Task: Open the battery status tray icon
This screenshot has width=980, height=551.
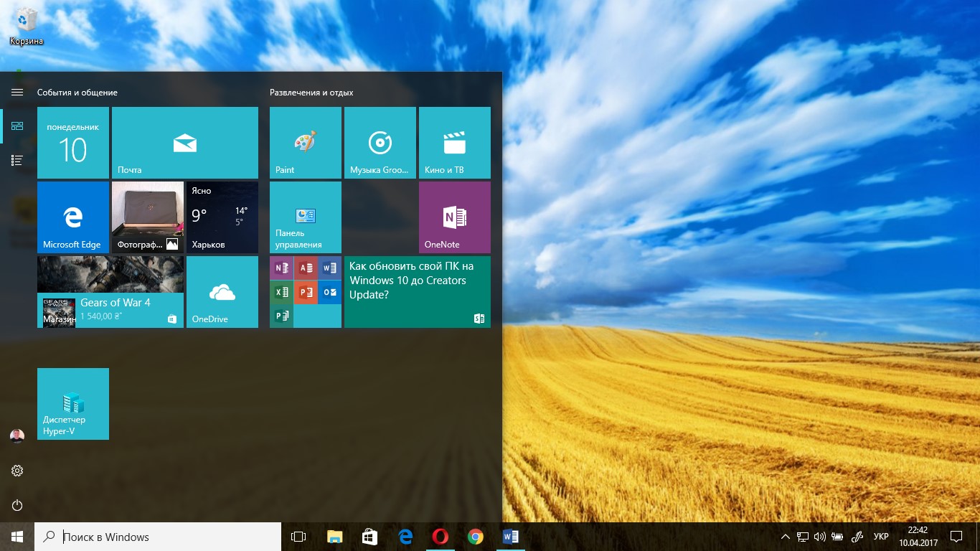Action: (837, 537)
